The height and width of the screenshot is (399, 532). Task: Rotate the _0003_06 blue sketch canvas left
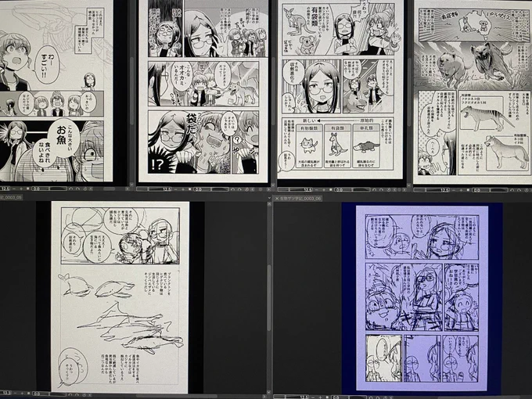point(371,397)
